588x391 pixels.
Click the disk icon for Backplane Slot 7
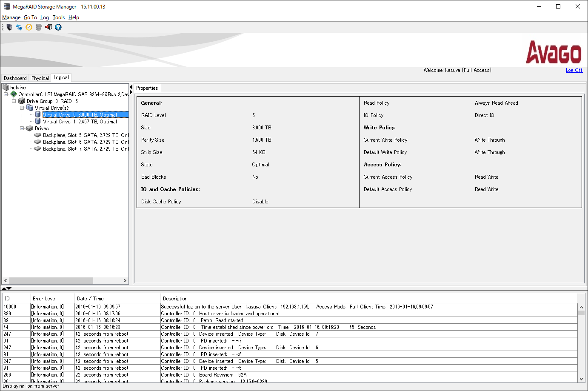coord(38,148)
